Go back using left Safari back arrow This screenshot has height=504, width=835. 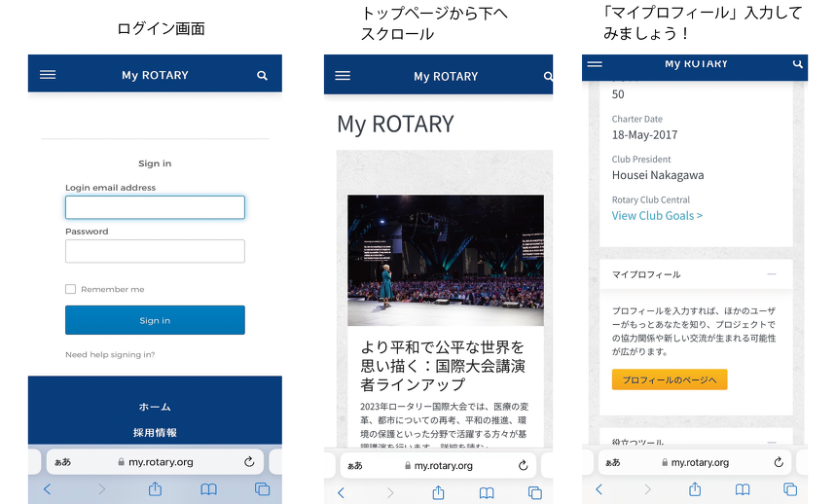click(47, 489)
